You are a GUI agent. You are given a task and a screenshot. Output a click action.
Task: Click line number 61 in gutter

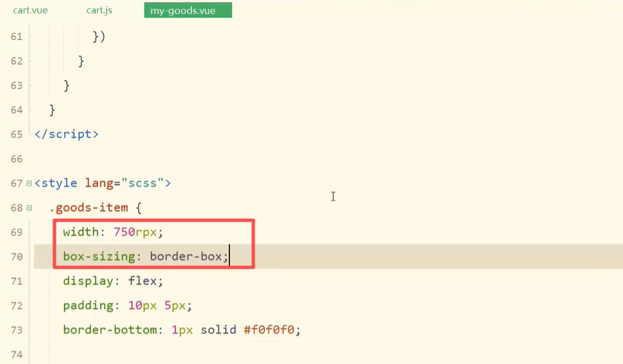(x=17, y=37)
